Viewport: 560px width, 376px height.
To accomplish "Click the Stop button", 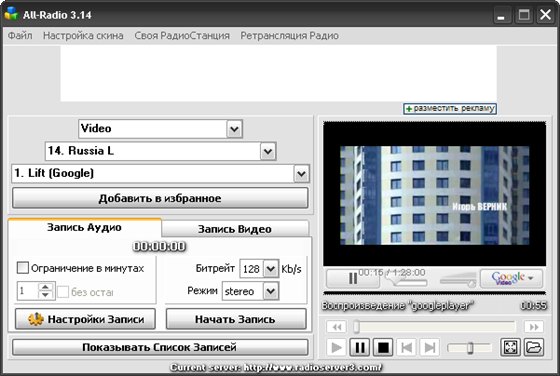I will [383, 347].
